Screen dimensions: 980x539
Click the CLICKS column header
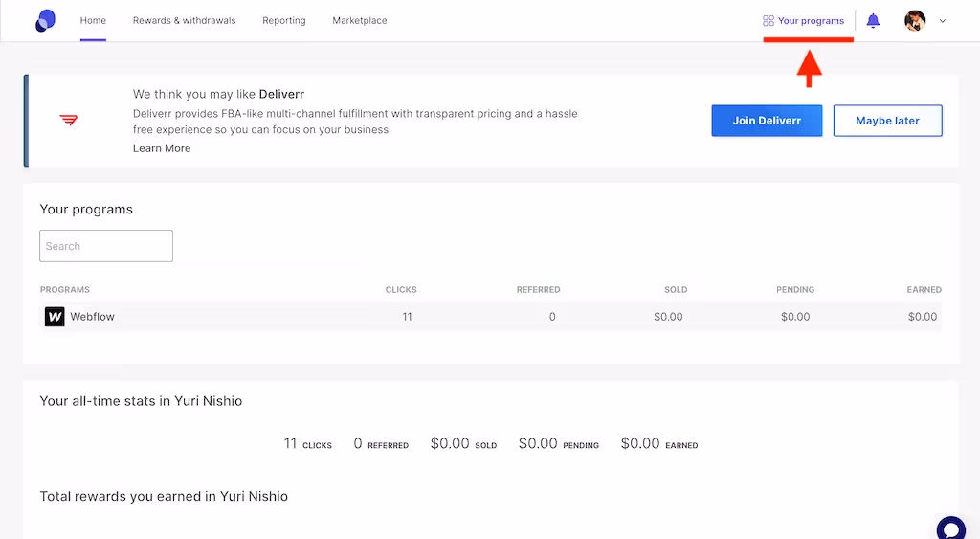[x=401, y=289]
